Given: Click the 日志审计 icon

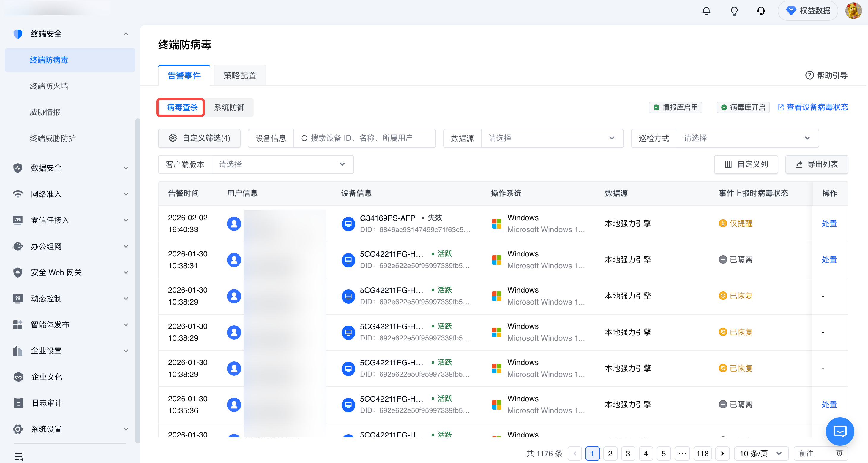Looking at the screenshot, I should coord(18,403).
